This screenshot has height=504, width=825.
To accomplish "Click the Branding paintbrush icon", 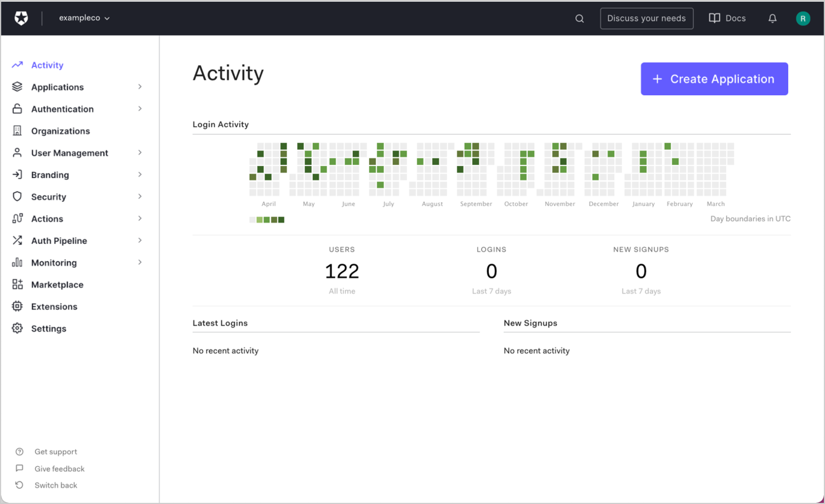I will tap(17, 174).
